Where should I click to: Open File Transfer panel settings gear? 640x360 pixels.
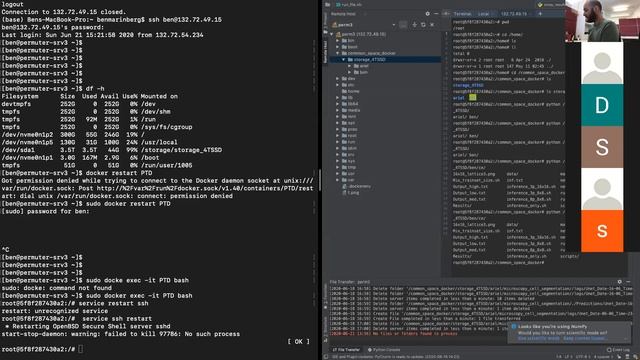pyautogui.click(x=620, y=282)
